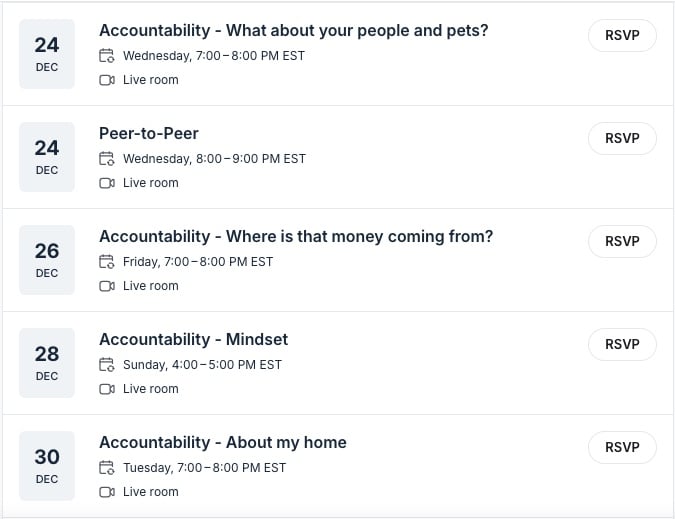Image resolution: width=675 pixels, height=519 pixels.
Task: Select the 30 DEC date badge
Action: click(x=47, y=465)
